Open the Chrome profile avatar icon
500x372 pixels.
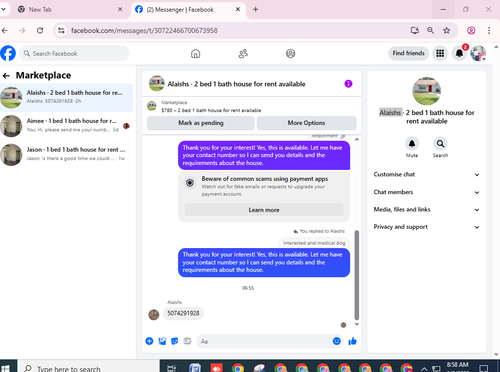(x=471, y=30)
